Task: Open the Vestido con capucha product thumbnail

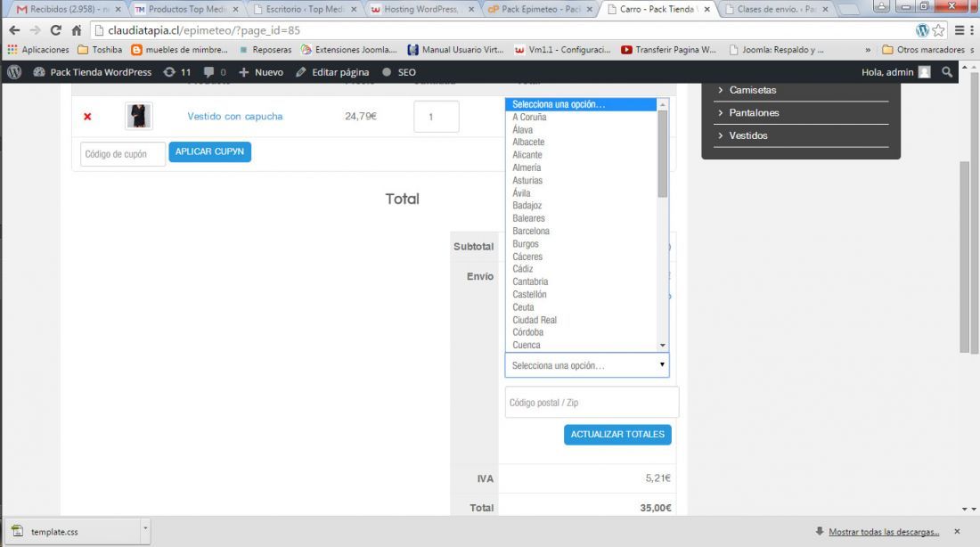Action: 139,116
